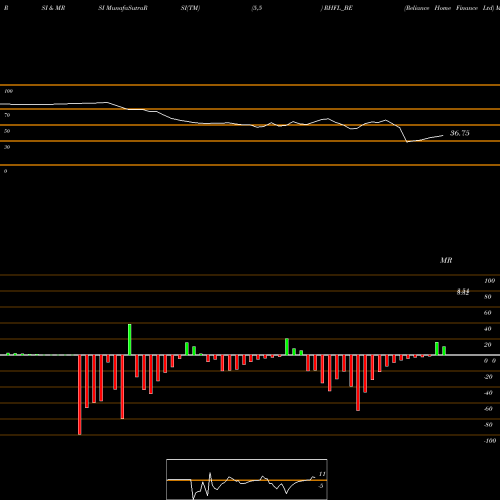Click the tallest green bar in MR histogram

pyautogui.click(x=130, y=339)
